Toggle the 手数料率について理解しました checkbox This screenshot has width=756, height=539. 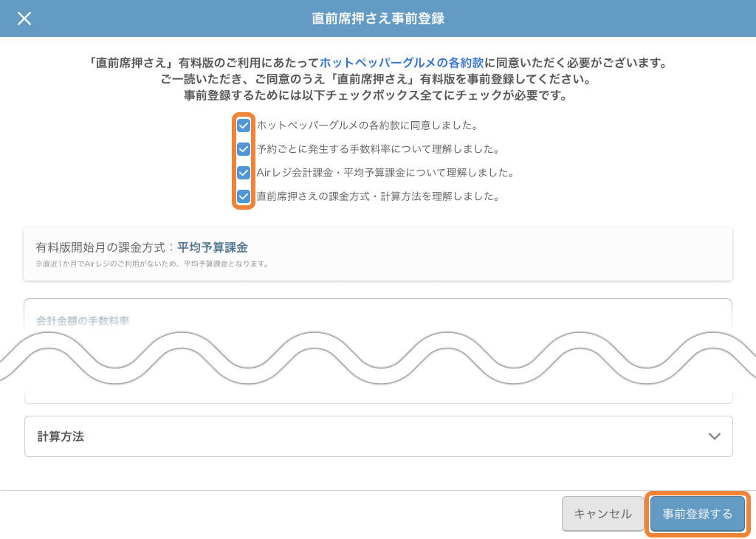pyautogui.click(x=242, y=148)
